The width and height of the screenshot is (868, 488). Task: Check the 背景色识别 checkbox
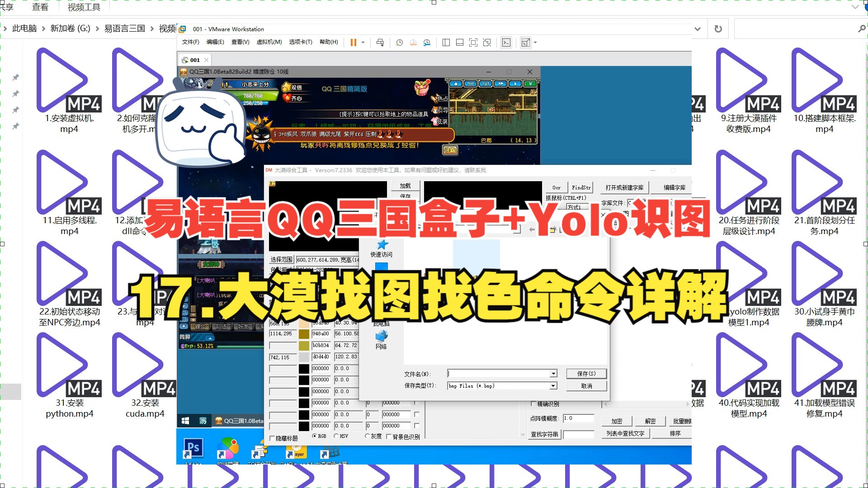[x=388, y=437]
